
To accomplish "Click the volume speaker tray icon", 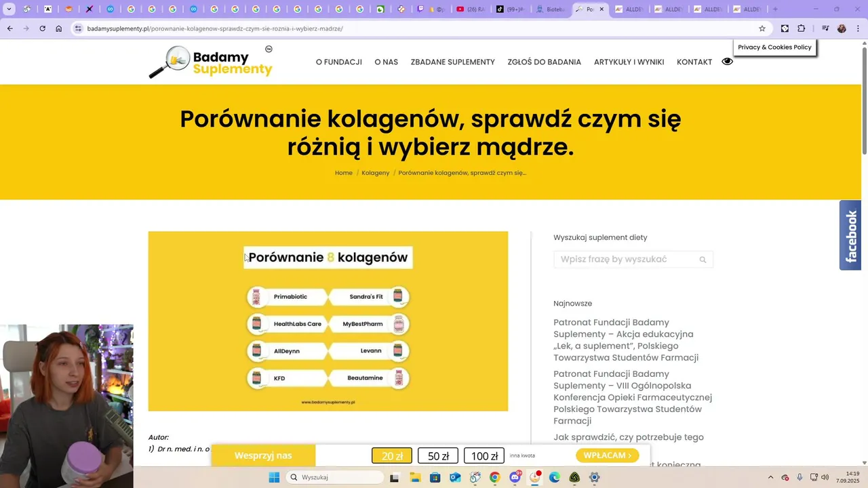I will click(x=825, y=477).
